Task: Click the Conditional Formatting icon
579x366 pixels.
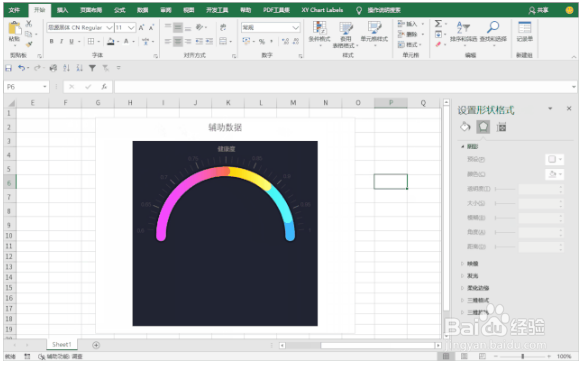Action: (x=319, y=28)
